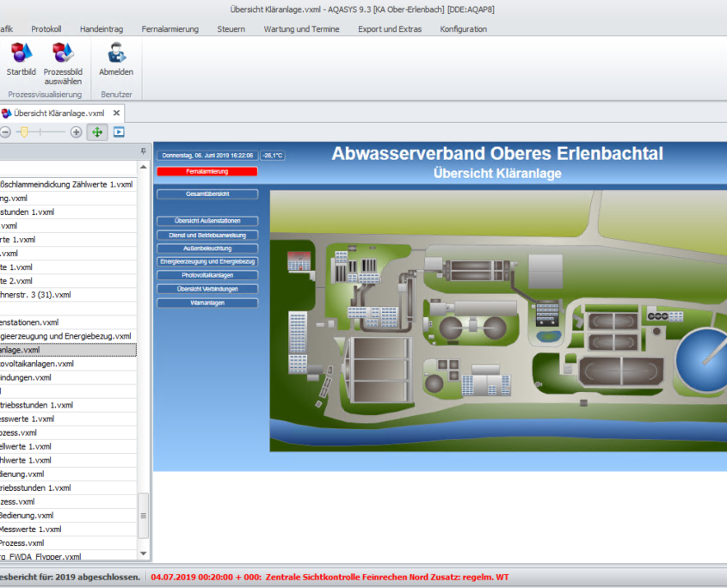This screenshot has height=588, width=727.
Task: Select the 'hlwerte 1.vxml' list entry
Action: point(68,460)
